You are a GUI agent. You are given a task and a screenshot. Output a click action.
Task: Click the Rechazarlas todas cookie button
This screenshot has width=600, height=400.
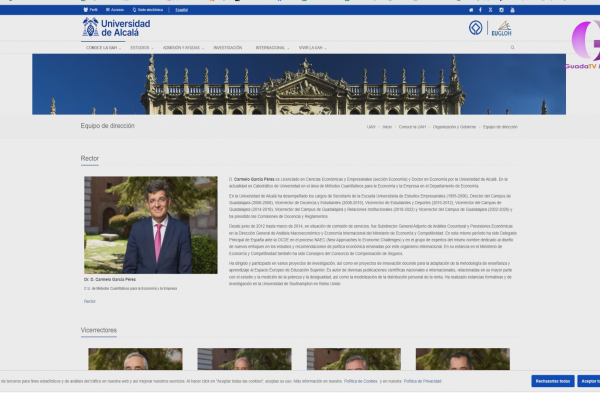point(553,381)
